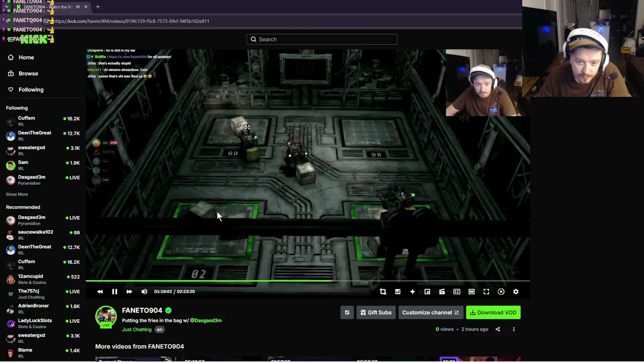Click the green verified badge beside FANETO904
The height and width of the screenshot is (362, 644).
169,310
